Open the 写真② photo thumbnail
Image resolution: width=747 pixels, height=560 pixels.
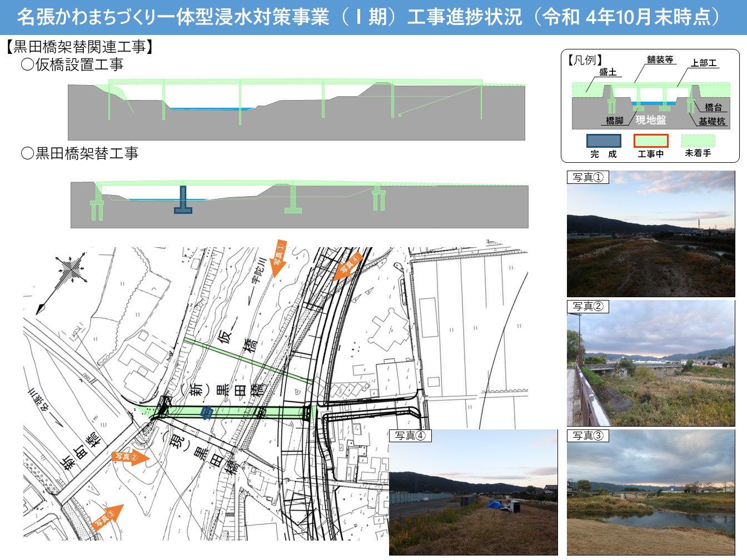click(650, 364)
